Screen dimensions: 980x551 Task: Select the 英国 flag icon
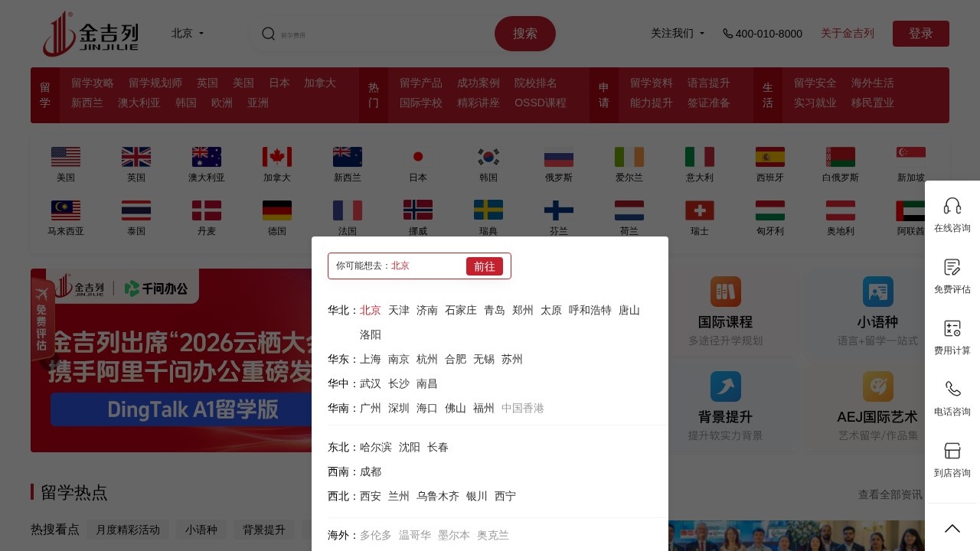(136, 157)
